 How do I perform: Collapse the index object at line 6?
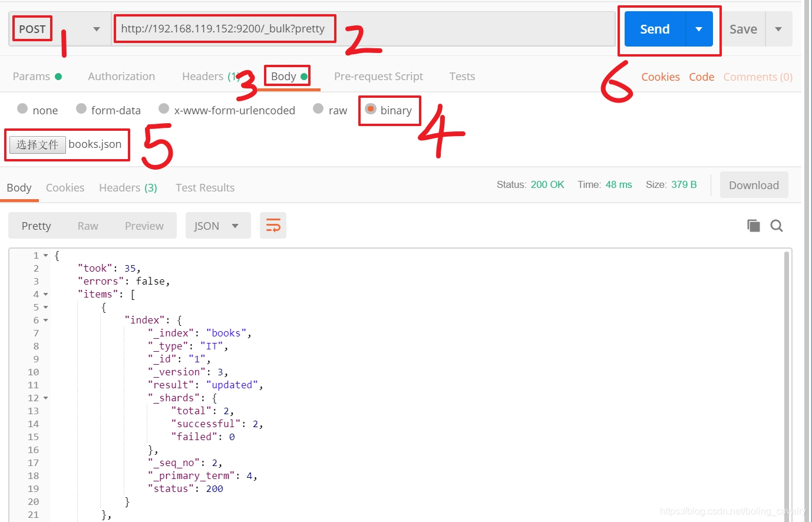click(45, 321)
